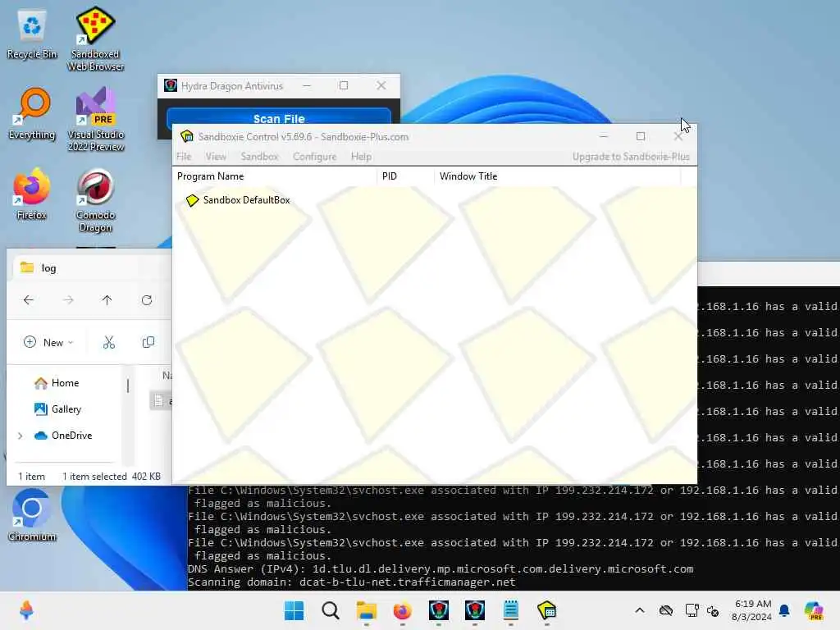Viewport: 840px width, 630px height.
Task: Open the Everything search shortcut
Action: pos(32,114)
